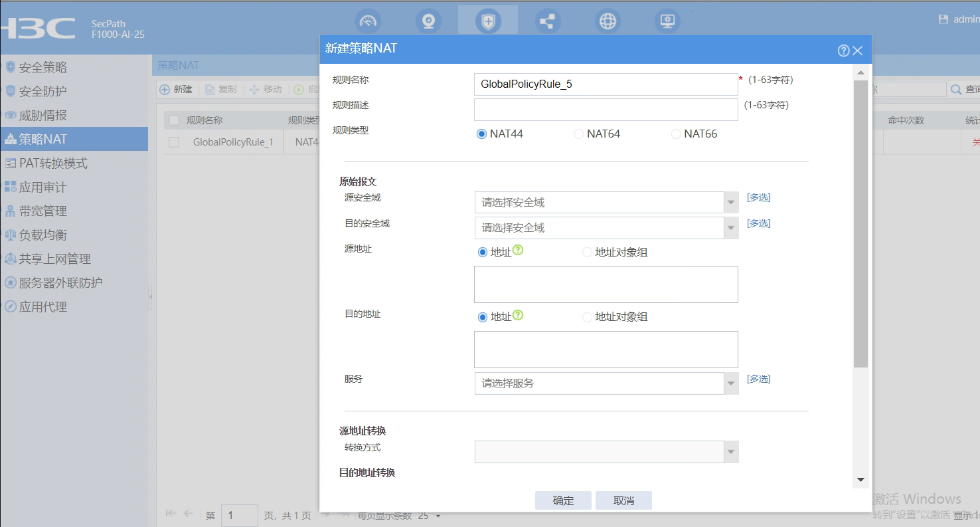
Task: Click the dialog vertical scrollbar thumb
Action: (x=860, y=224)
